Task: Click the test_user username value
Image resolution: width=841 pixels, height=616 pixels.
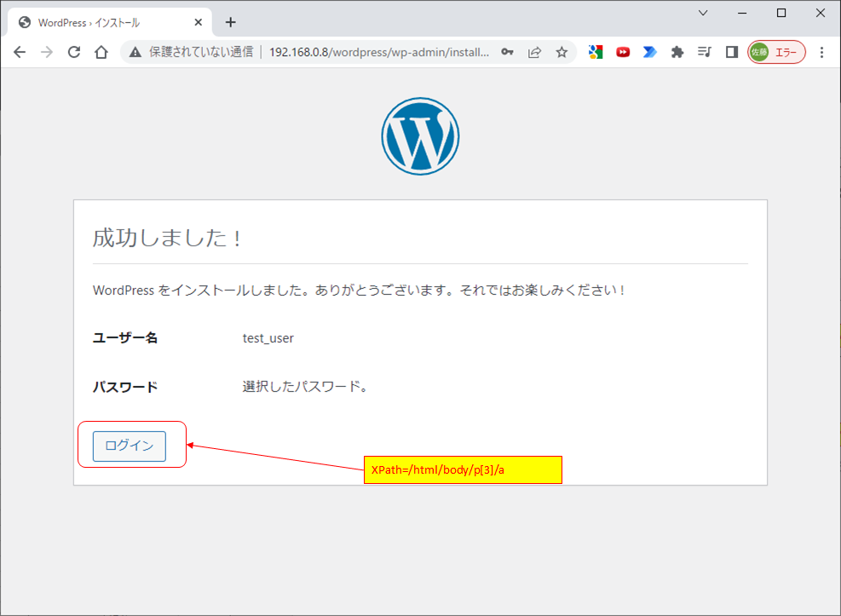Action: 268,338
